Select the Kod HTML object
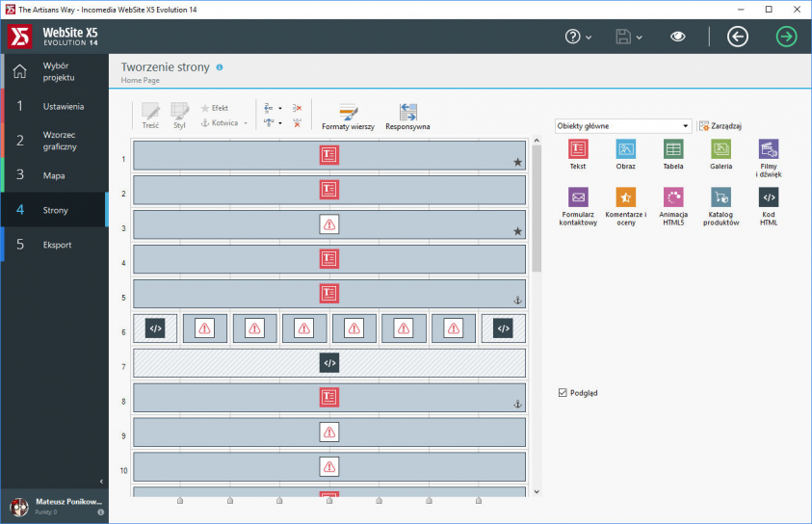 coord(769,197)
